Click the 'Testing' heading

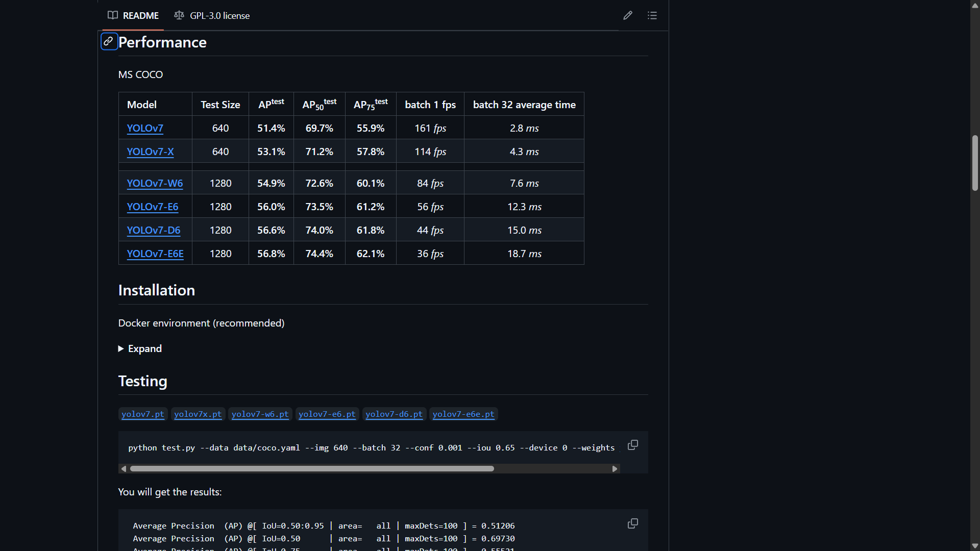coord(143,381)
